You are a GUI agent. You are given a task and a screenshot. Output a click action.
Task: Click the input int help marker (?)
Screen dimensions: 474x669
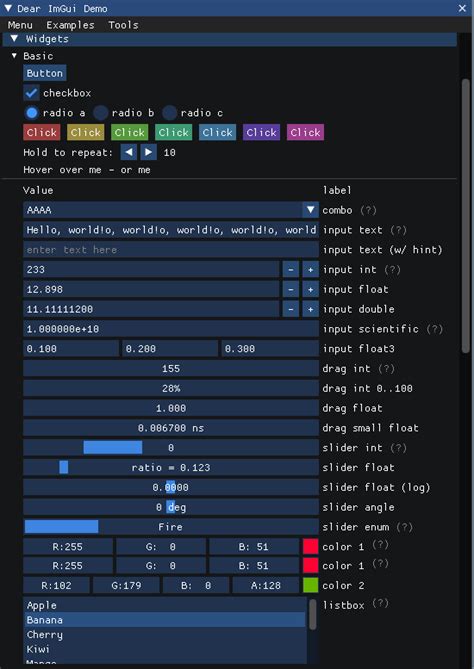[x=393, y=270]
